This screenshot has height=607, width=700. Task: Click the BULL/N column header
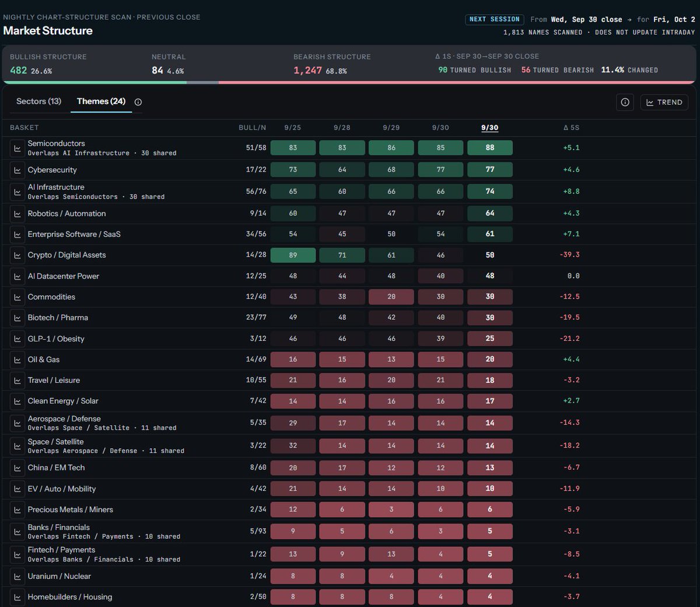pyautogui.click(x=253, y=127)
